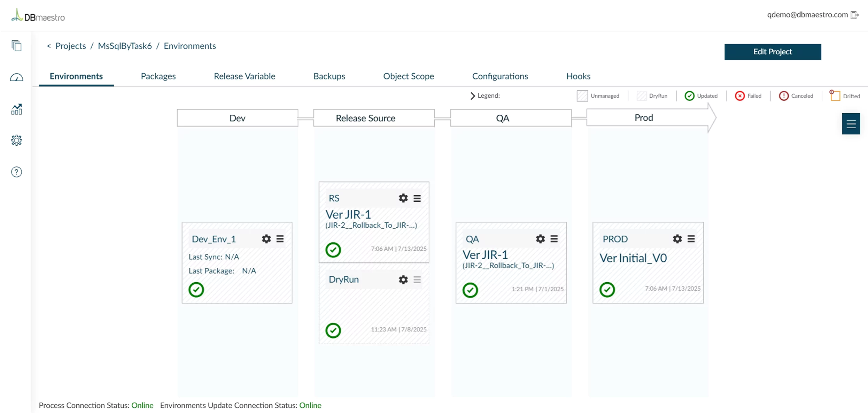The image size is (868, 413).
Task: Open the analytics chart icon in sidebar
Action: [16, 109]
